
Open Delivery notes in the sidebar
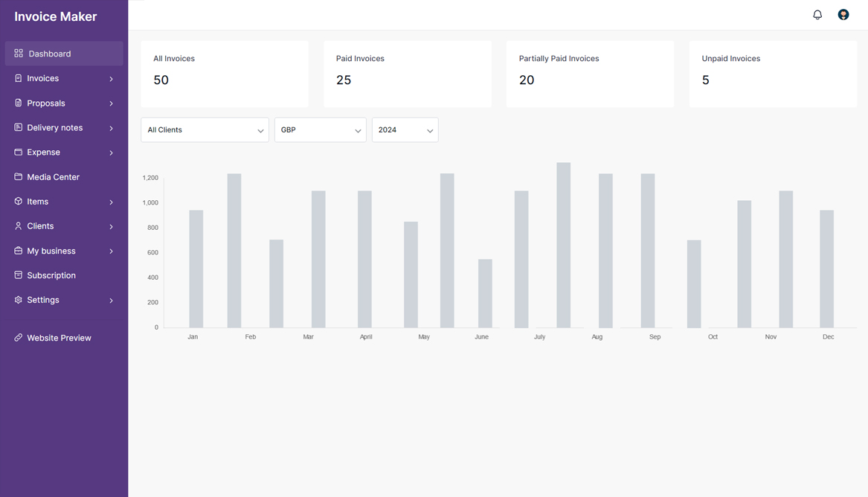(54, 128)
